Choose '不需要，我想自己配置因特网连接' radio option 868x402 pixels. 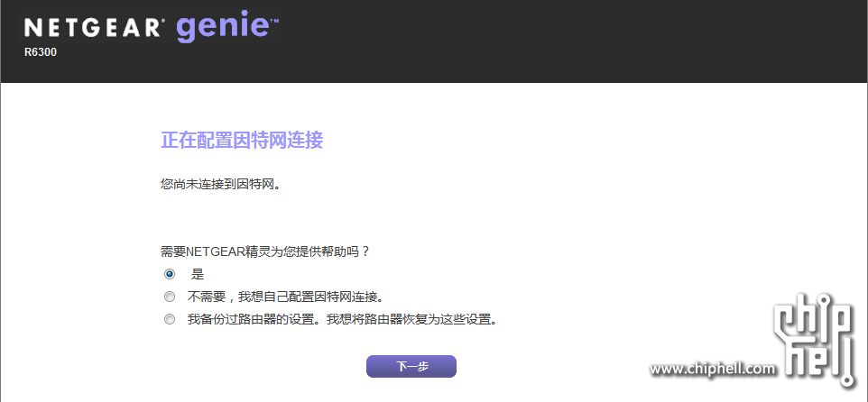pyautogui.click(x=170, y=297)
